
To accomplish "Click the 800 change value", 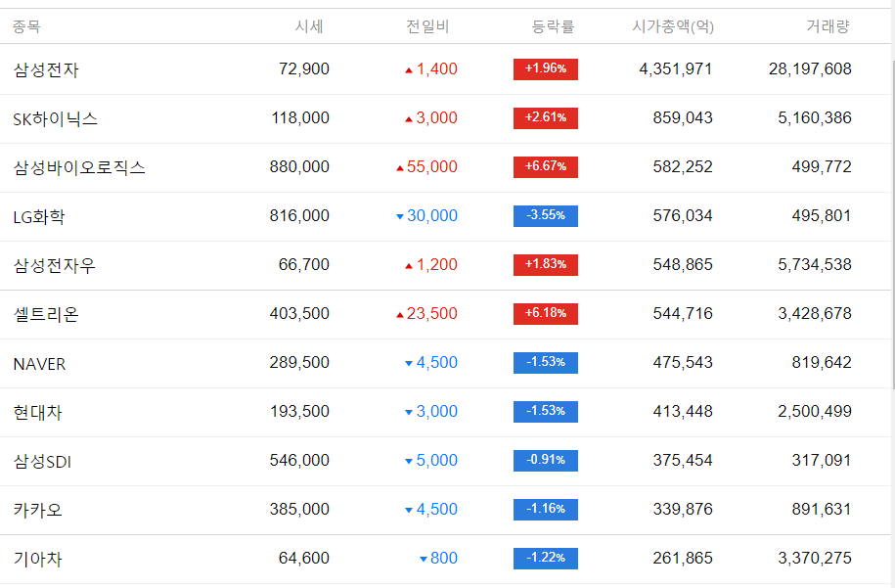I will click(x=444, y=559).
